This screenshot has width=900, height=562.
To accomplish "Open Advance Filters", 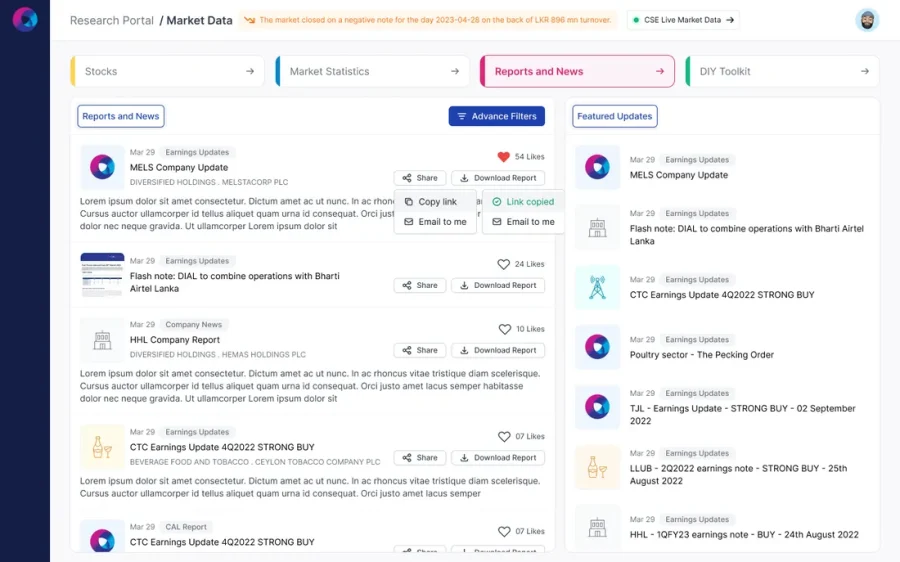I will pyautogui.click(x=496, y=116).
